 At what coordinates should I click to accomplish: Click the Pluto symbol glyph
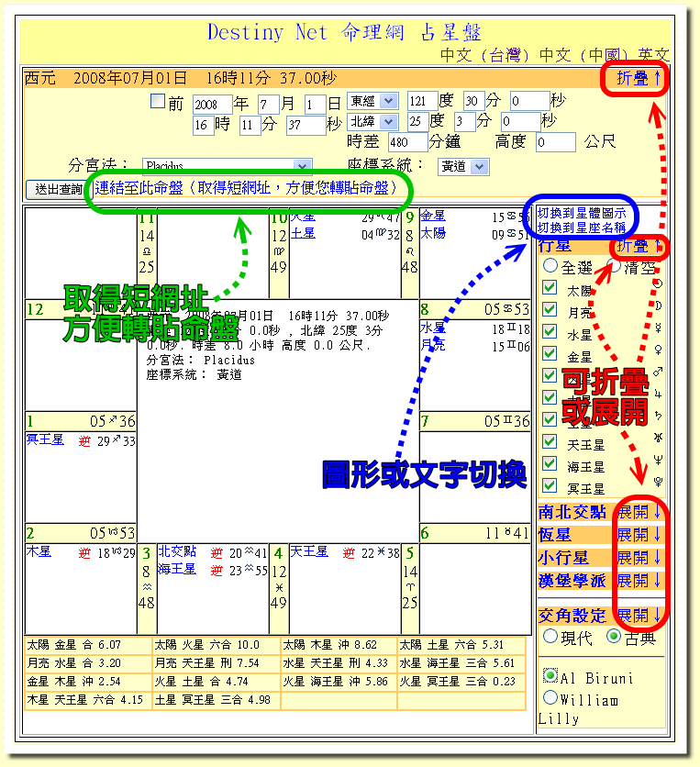[x=659, y=482]
